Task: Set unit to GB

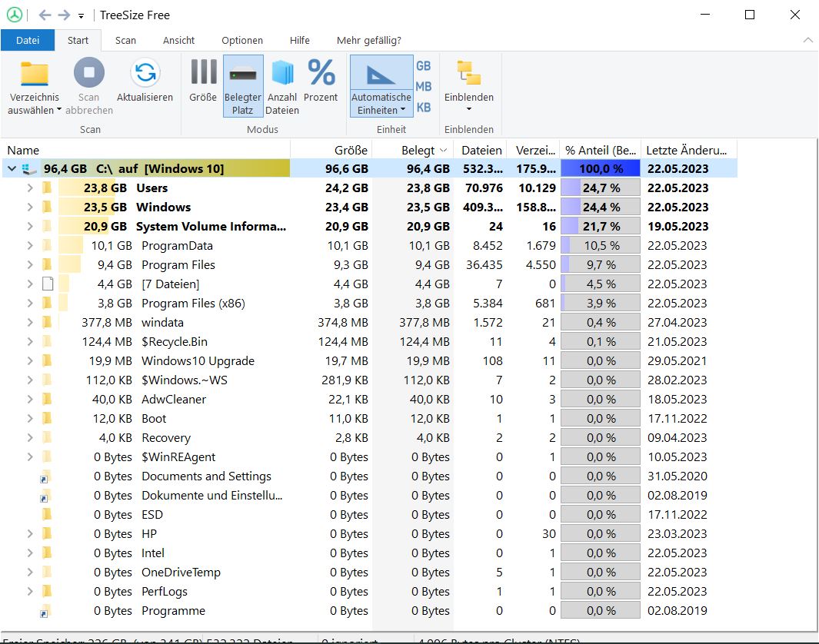Action: point(424,66)
